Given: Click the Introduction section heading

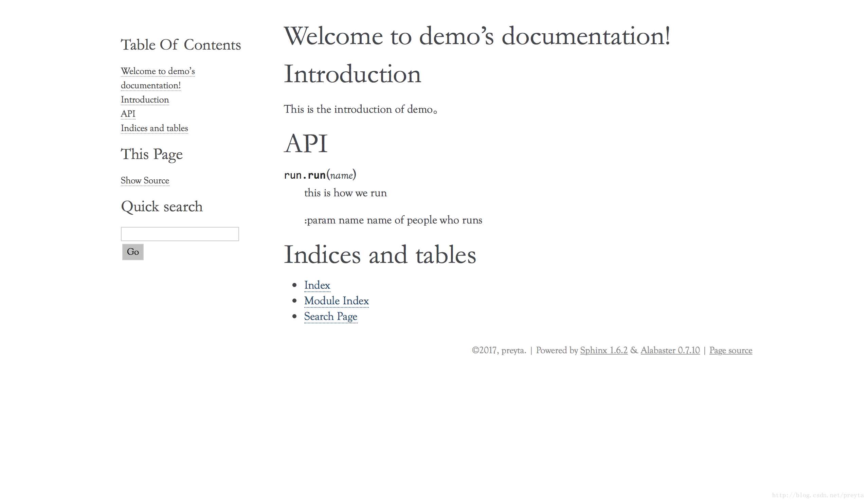Looking at the screenshot, I should (x=352, y=74).
